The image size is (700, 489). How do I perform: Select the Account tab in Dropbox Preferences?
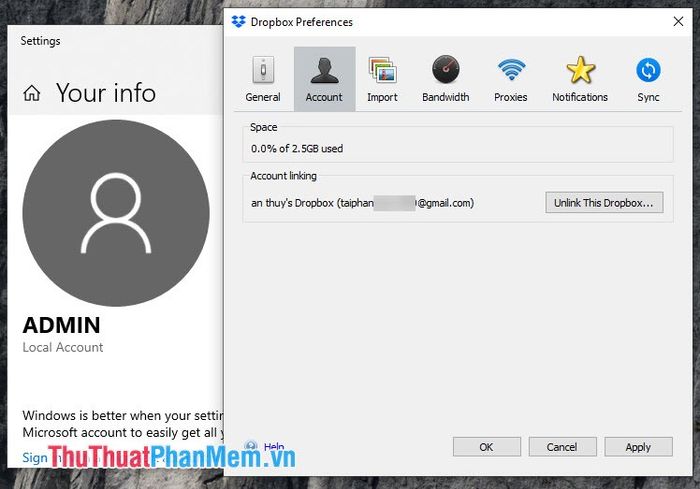click(x=325, y=79)
